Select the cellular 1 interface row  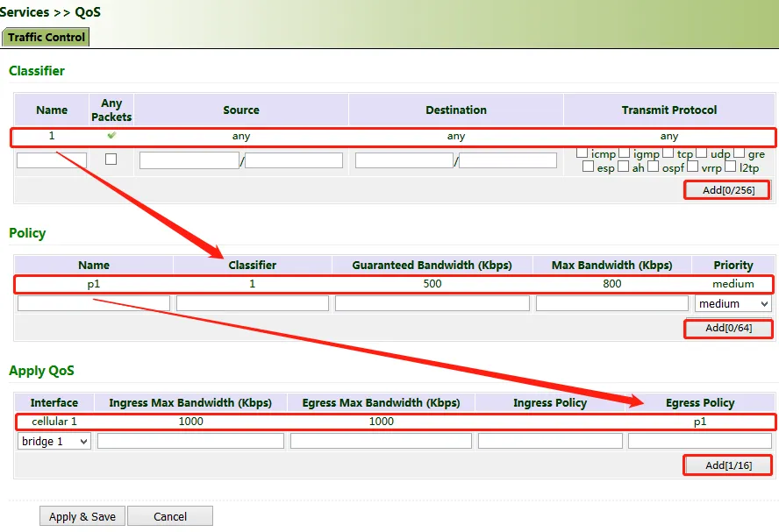tap(395, 422)
